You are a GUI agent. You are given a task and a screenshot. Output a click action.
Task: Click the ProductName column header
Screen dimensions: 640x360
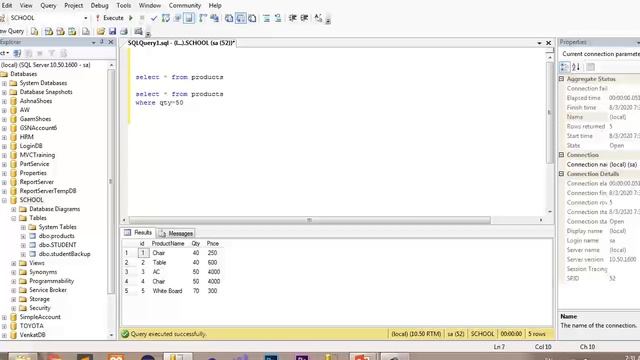click(x=168, y=244)
